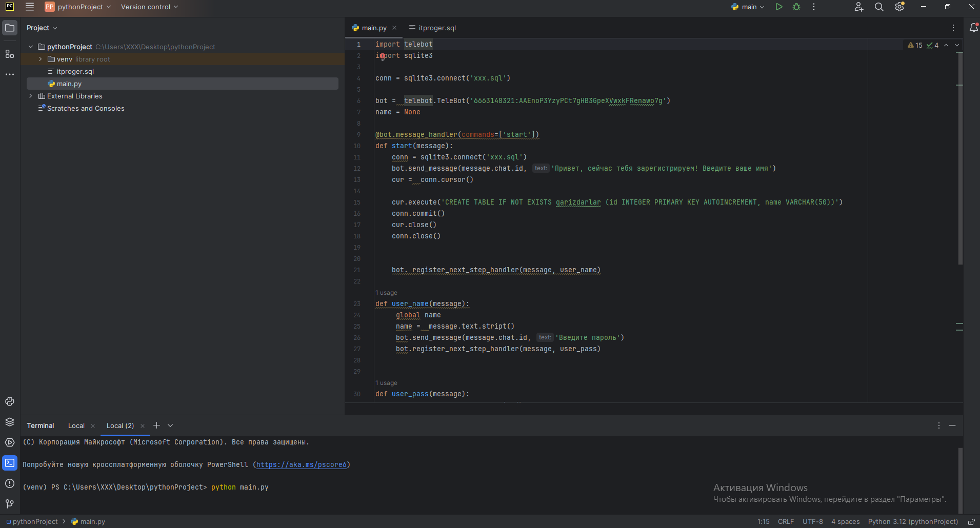Open the Python Console tool window
Screen dimensions: 980x528
click(10, 401)
